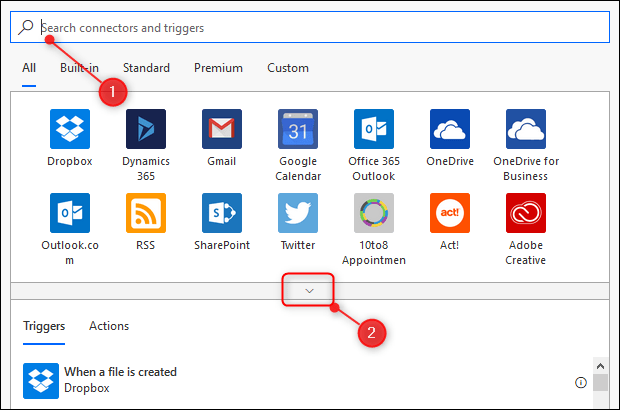This screenshot has height=410, width=620.
Task: Open the Google Calendar connector
Action: click(x=298, y=129)
